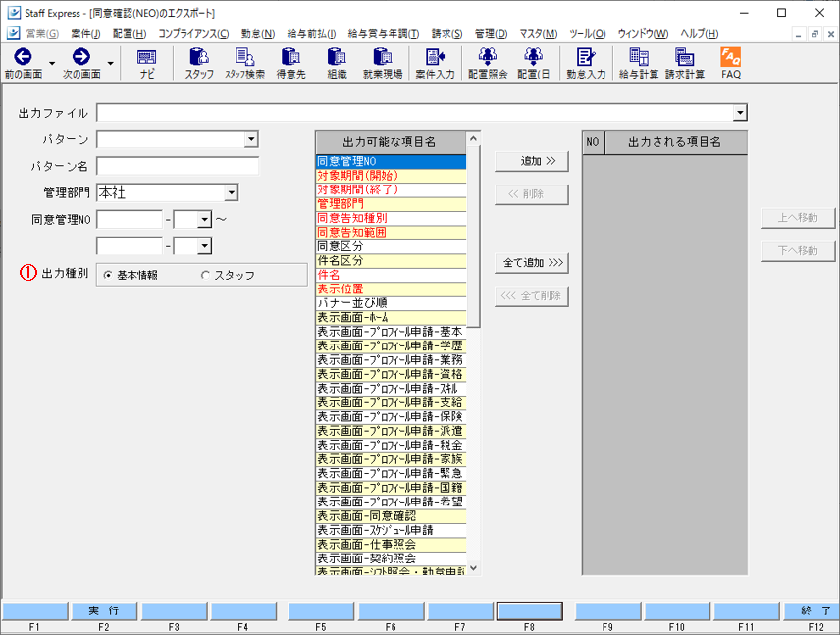Select バナー並び順 list item
The image size is (840, 635).
(392, 303)
